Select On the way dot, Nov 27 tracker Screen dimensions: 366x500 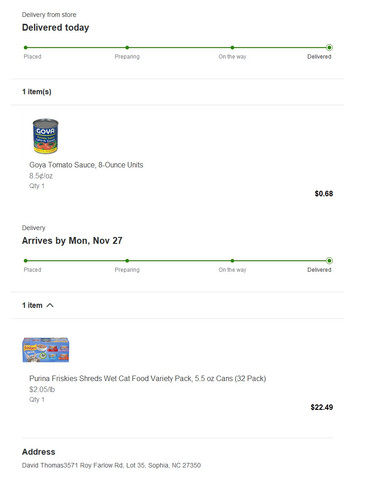coord(232,261)
